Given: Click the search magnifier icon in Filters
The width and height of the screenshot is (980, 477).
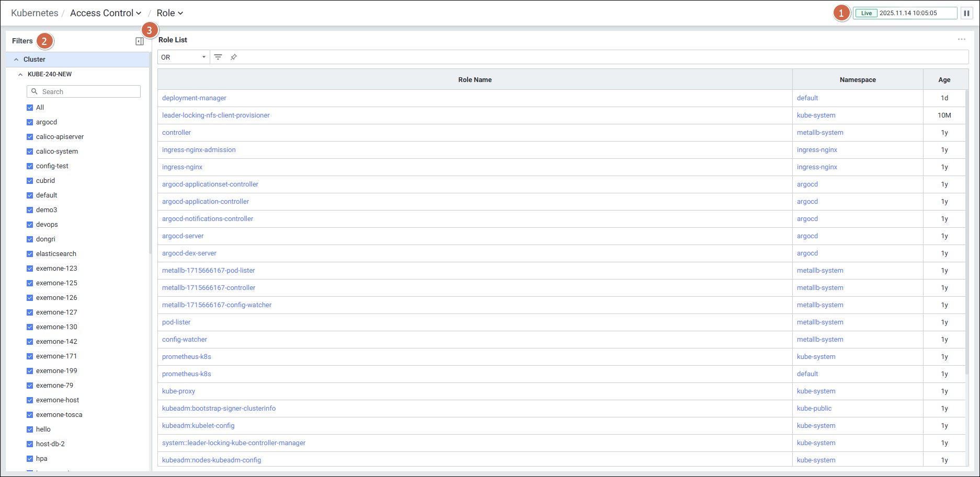Looking at the screenshot, I should point(35,91).
